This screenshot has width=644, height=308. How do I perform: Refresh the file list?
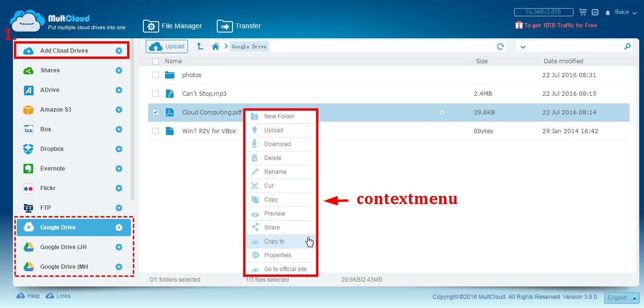[x=501, y=46]
